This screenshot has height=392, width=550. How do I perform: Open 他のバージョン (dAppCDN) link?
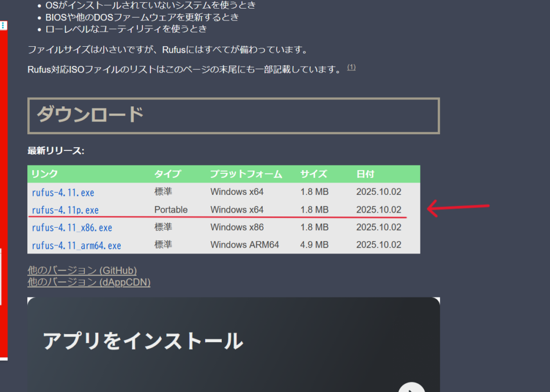click(89, 282)
